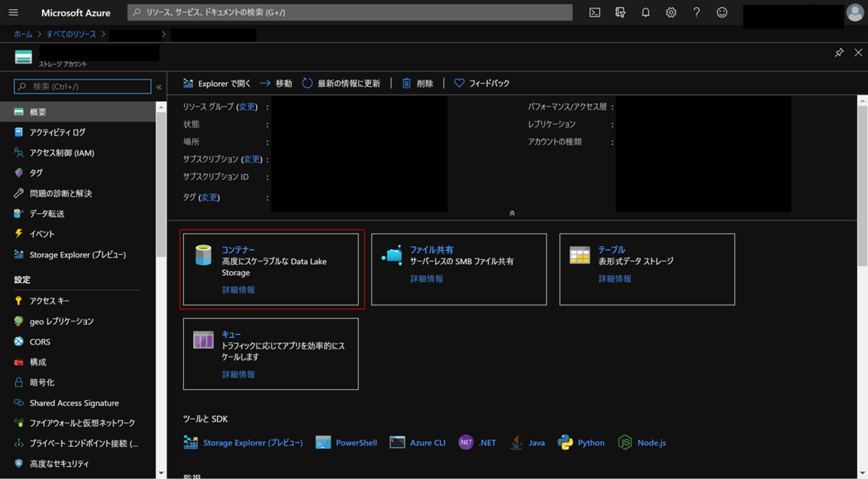868x479 pixels.
Task: Pin this blade to dashboard
Action: [x=839, y=53]
